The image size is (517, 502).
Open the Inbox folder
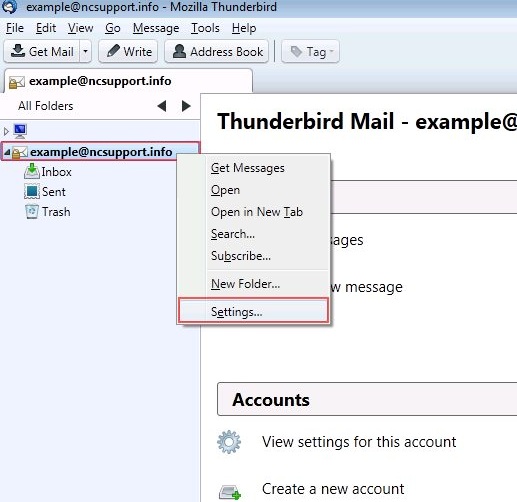coord(56,172)
